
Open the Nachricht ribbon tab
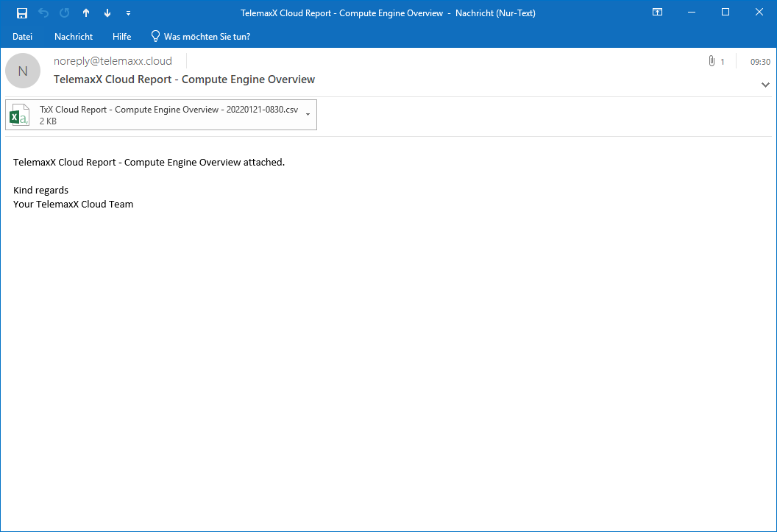point(74,37)
